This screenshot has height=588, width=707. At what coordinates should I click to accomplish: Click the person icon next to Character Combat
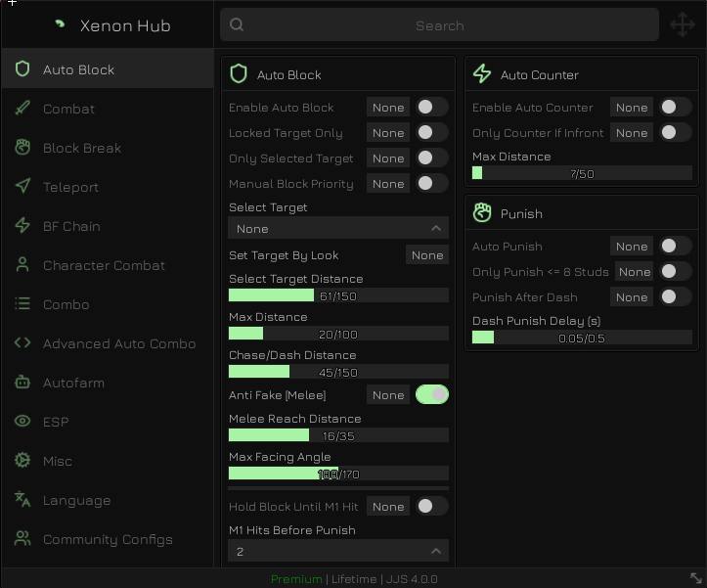[22, 265]
